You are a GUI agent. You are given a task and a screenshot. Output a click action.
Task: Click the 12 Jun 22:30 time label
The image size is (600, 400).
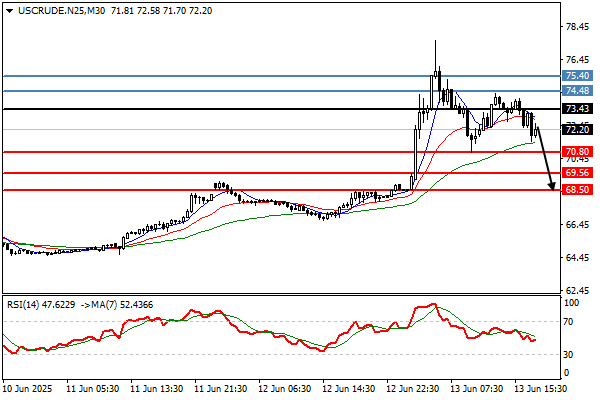(412, 389)
